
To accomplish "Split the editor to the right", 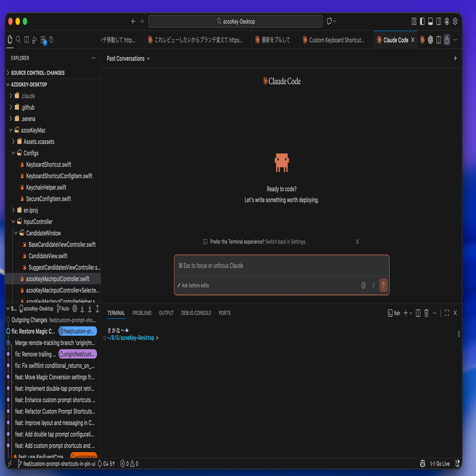I will point(439,40).
